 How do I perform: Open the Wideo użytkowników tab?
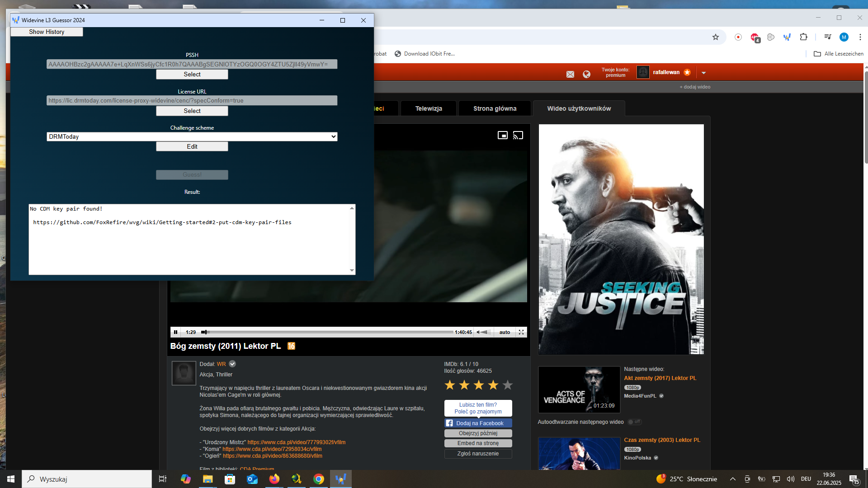[x=579, y=108]
